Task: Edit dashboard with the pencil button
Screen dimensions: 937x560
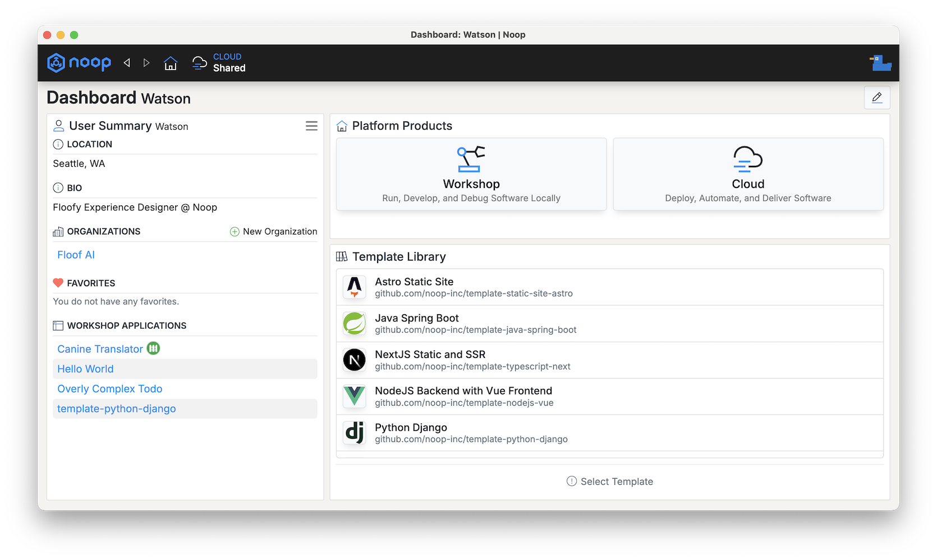Action: click(x=877, y=98)
